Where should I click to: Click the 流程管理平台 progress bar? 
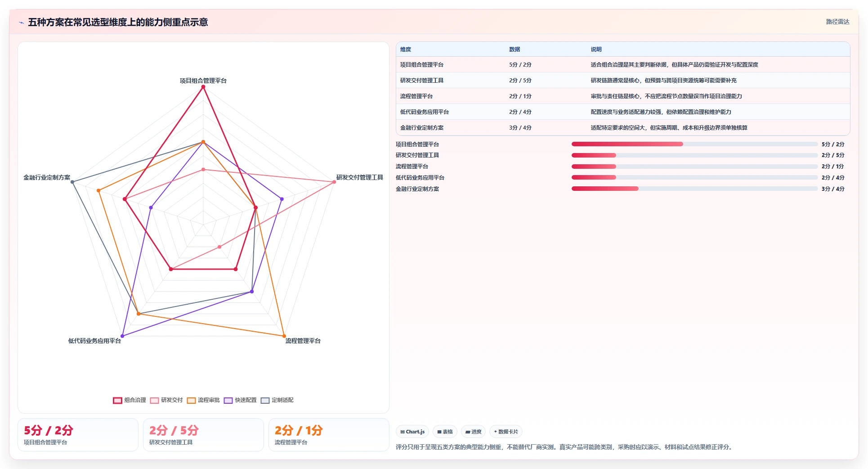point(694,167)
